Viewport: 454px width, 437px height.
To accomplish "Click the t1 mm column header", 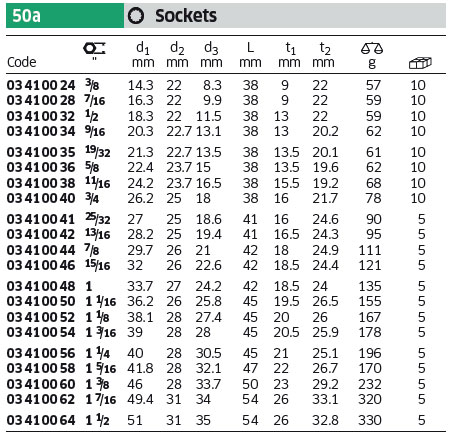I will tap(289, 55).
